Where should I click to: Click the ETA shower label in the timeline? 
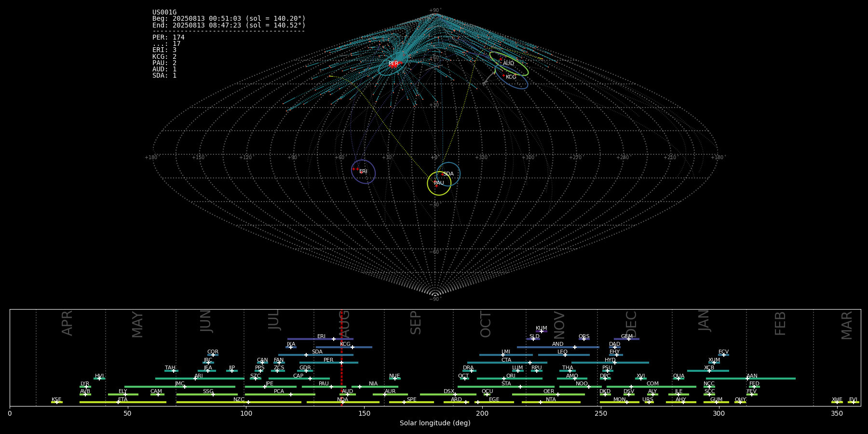pyautogui.click(x=123, y=400)
